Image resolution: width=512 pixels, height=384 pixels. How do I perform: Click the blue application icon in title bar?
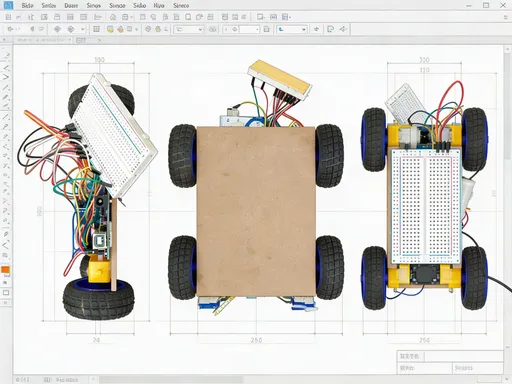coord(8,5)
